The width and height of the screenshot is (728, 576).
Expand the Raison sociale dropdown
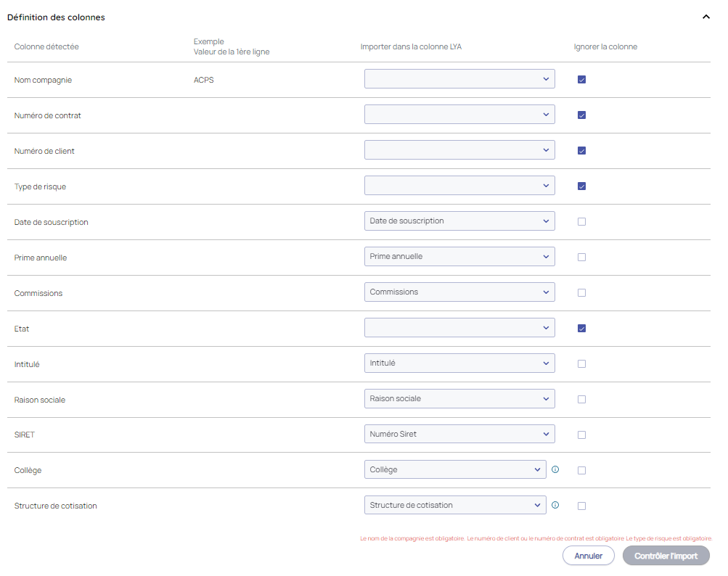click(459, 399)
